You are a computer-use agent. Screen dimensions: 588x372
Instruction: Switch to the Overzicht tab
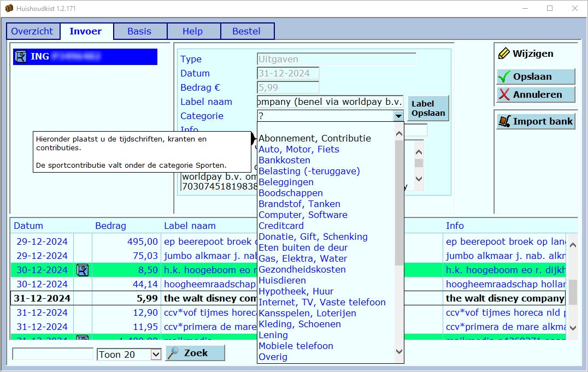click(32, 31)
